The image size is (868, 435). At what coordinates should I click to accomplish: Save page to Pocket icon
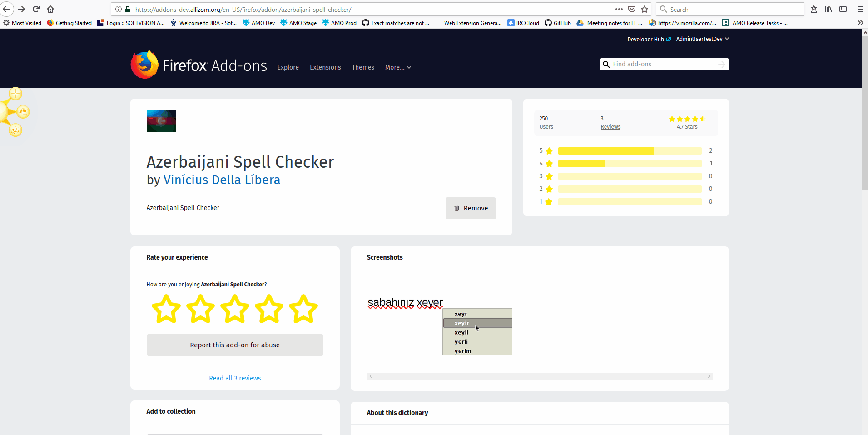click(x=632, y=9)
